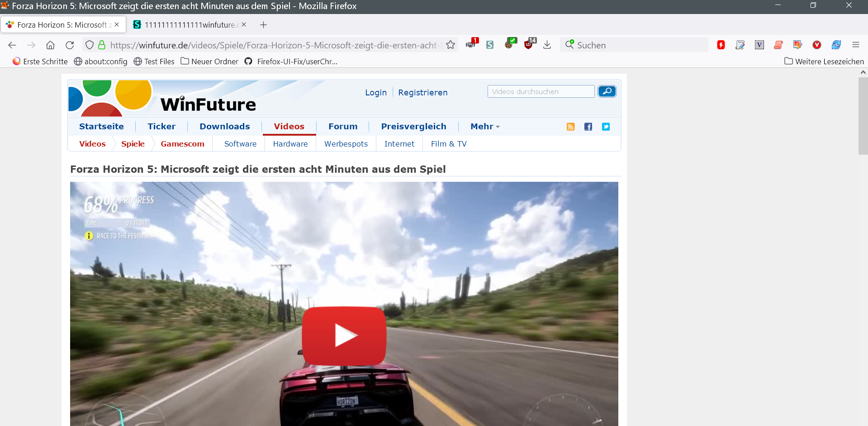
Task: Open WinFuture Twitter page icon
Action: (606, 127)
